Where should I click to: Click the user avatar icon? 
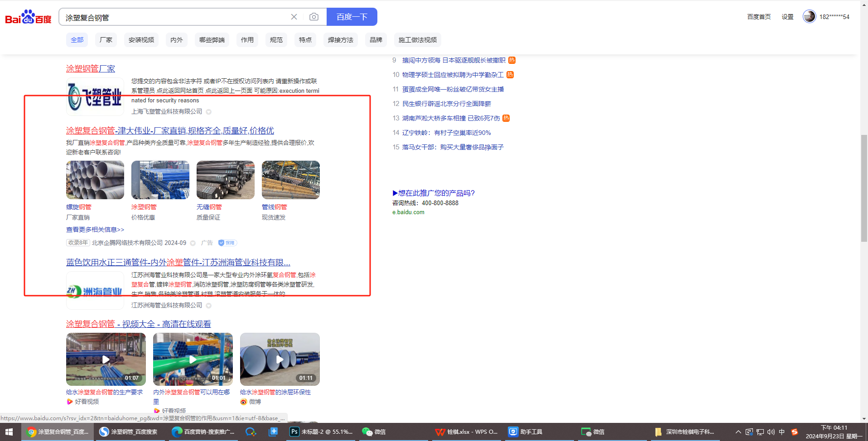click(809, 16)
